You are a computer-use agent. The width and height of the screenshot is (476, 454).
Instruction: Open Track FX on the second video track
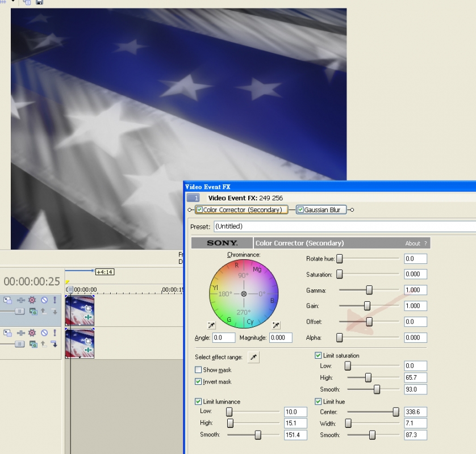click(x=20, y=333)
